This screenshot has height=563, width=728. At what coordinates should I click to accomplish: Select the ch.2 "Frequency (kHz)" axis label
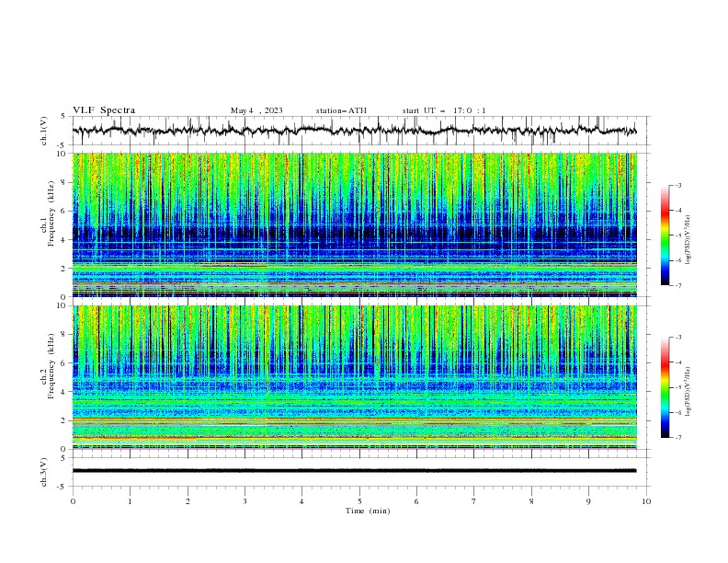[x=51, y=366]
